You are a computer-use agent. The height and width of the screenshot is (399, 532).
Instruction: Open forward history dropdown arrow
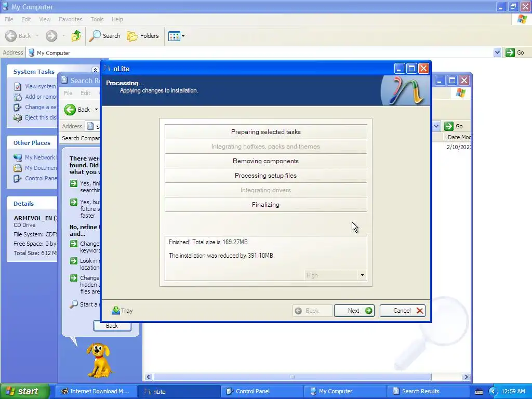pos(63,36)
